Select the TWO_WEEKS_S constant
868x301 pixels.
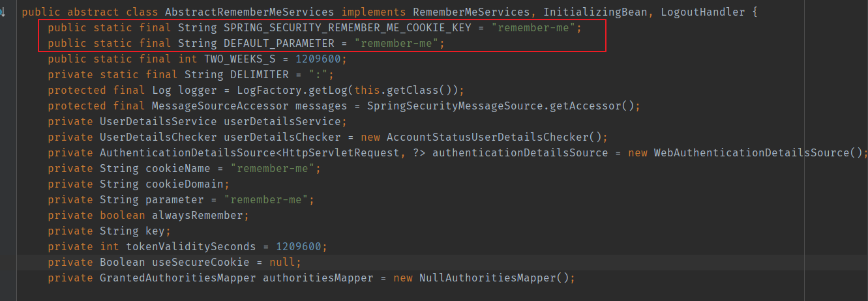[239, 59]
